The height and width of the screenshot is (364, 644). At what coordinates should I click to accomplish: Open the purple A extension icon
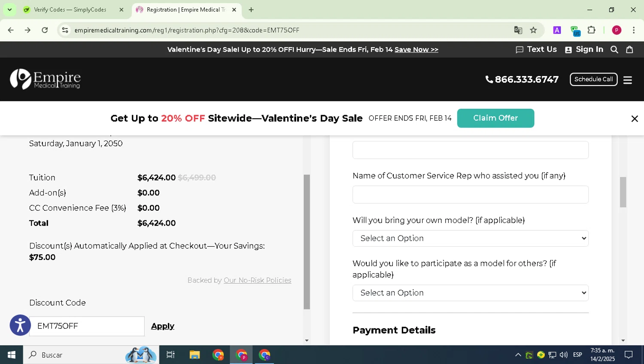pos(557,30)
